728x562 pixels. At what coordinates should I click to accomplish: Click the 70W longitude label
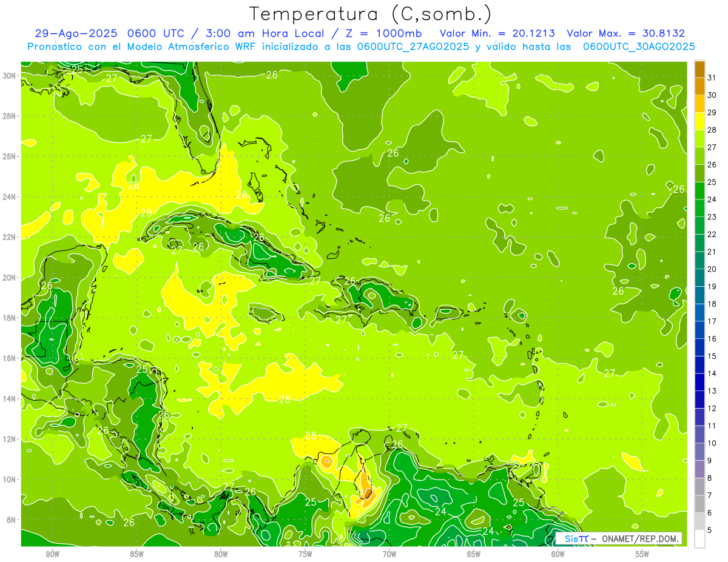click(x=389, y=554)
